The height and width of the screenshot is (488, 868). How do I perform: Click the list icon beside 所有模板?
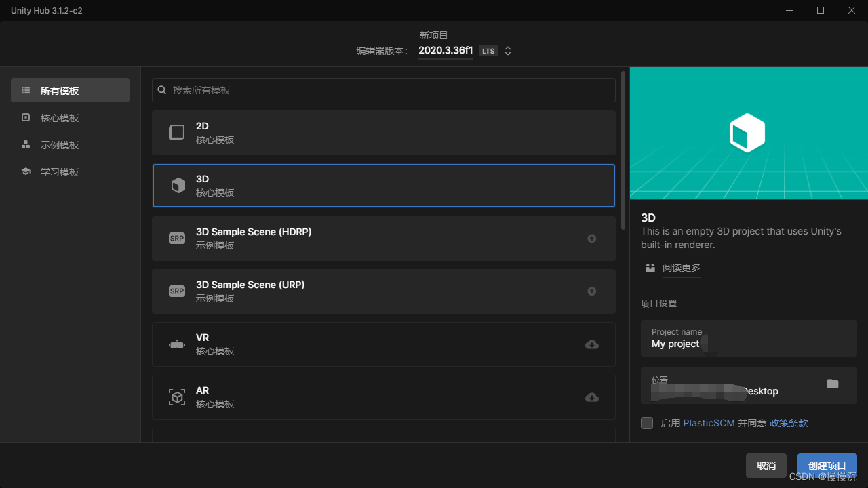click(26, 90)
